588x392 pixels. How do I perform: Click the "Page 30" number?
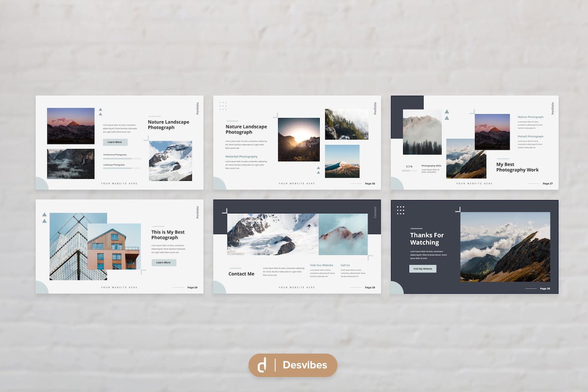(x=545, y=289)
